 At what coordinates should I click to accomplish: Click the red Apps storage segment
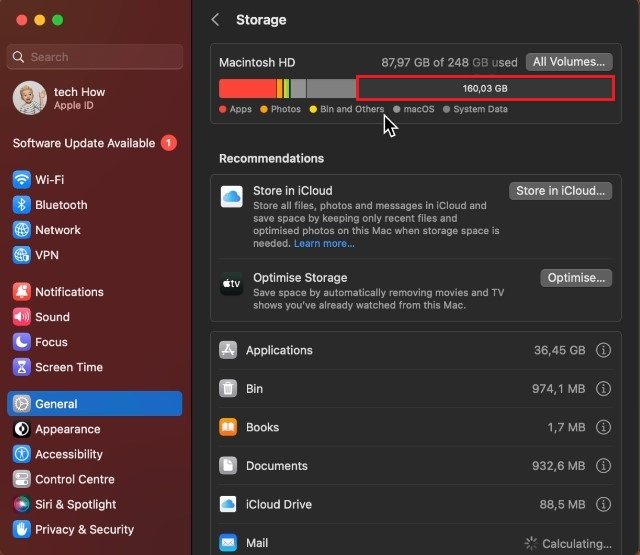(246, 88)
